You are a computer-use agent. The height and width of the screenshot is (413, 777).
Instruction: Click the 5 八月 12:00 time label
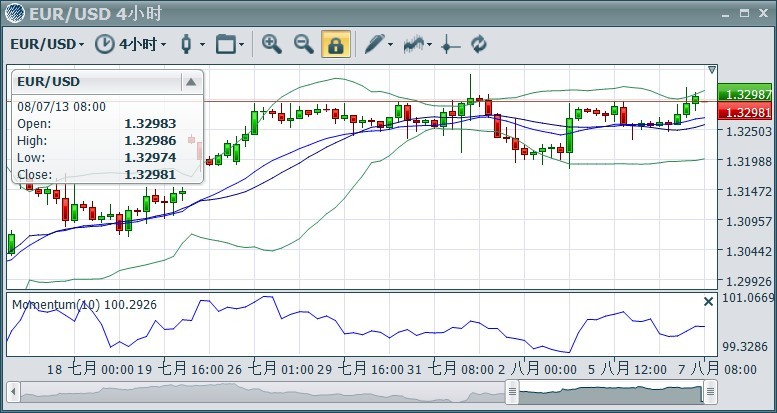point(627,369)
